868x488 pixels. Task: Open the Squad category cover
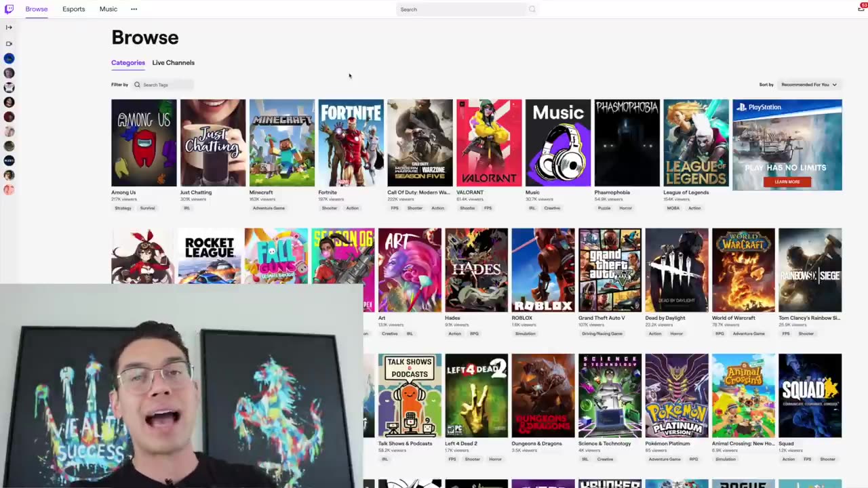pyautogui.click(x=810, y=396)
